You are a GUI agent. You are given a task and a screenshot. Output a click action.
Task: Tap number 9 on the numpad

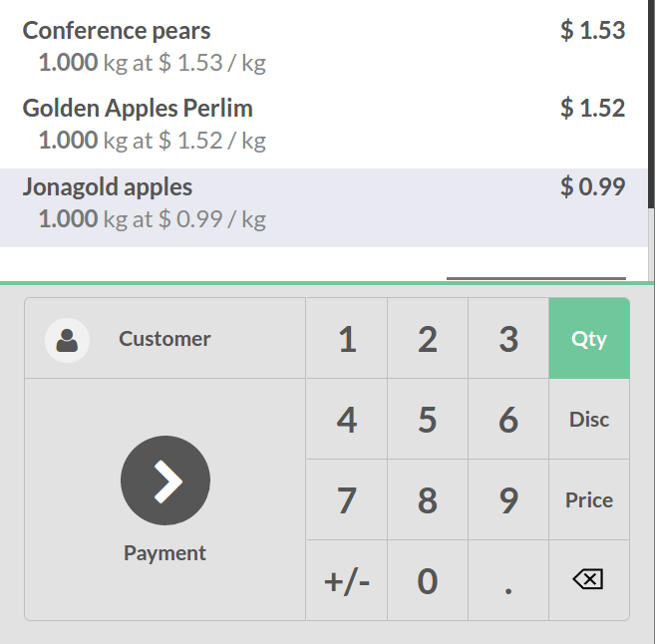click(x=508, y=499)
